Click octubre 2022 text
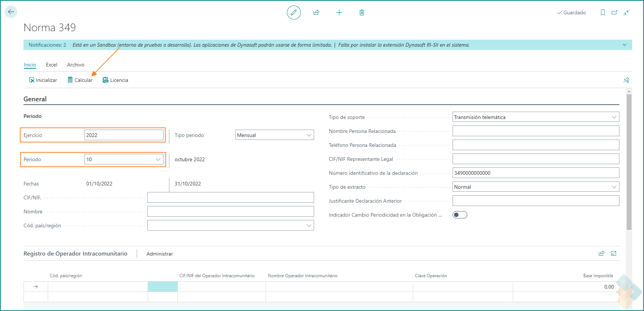The width and height of the screenshot is (644, 311). tap(190, 159)
